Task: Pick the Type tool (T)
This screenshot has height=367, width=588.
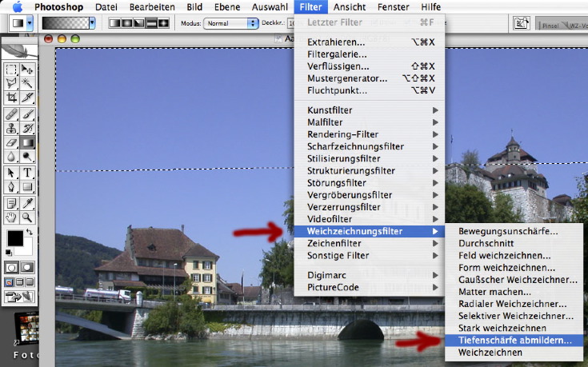Action: coord(28,173)
